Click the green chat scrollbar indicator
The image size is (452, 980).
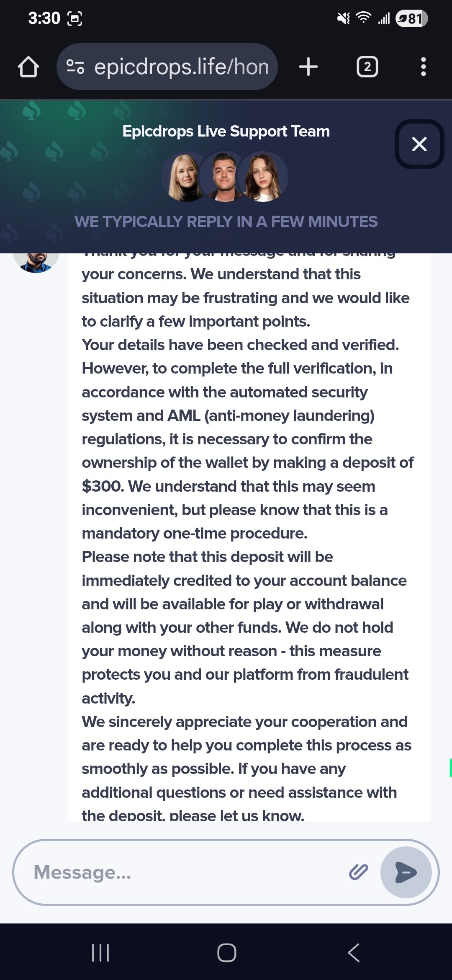450,767
